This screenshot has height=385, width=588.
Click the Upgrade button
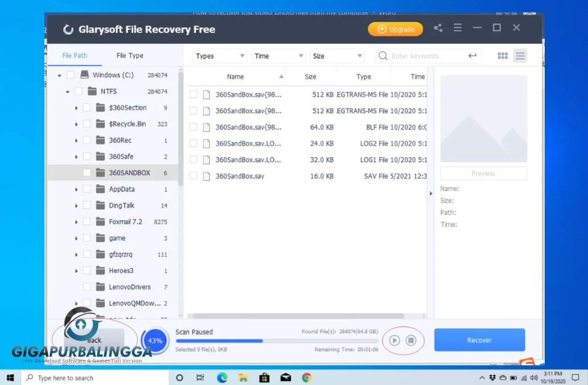[396, 28]
